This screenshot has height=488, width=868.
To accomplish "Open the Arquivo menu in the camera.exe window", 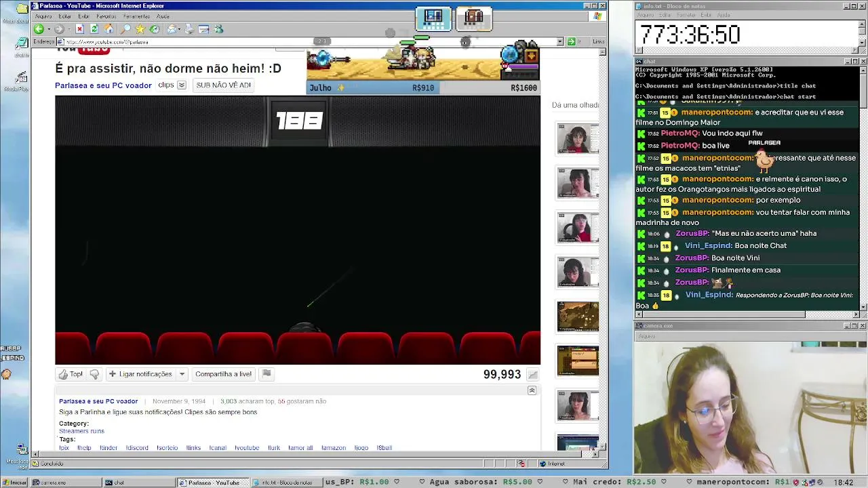I will (x=646, y=336).
